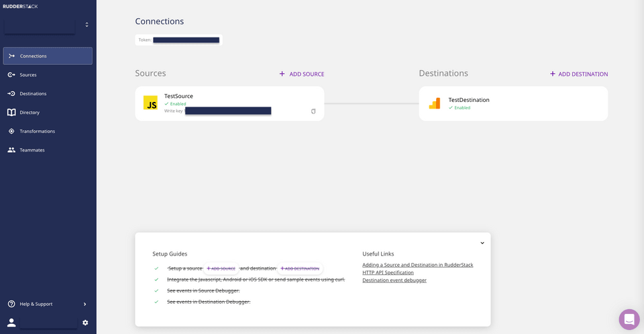Click the workspace name field in sidebar
This screenshot has width=644, height=334.
pos(40,25)
